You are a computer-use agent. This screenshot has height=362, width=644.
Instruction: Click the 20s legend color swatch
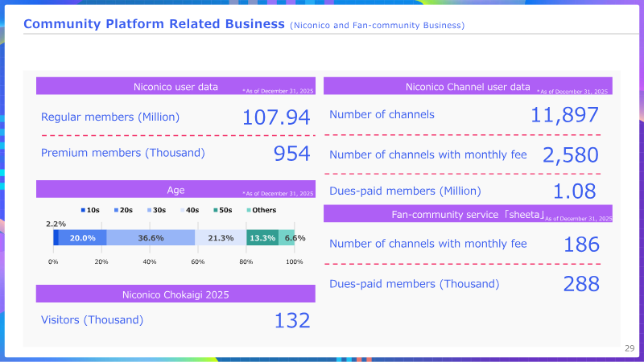[116, 210]
